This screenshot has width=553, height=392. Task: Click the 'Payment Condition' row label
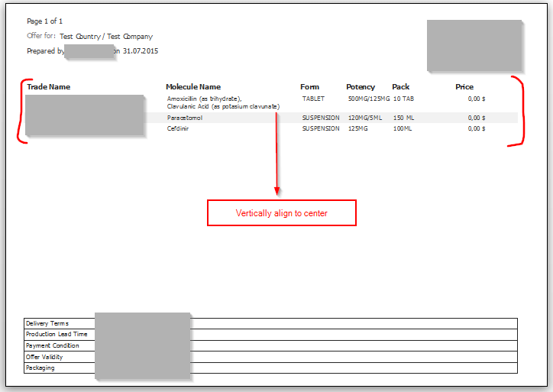pyautogui.click(x=52, y=346)
